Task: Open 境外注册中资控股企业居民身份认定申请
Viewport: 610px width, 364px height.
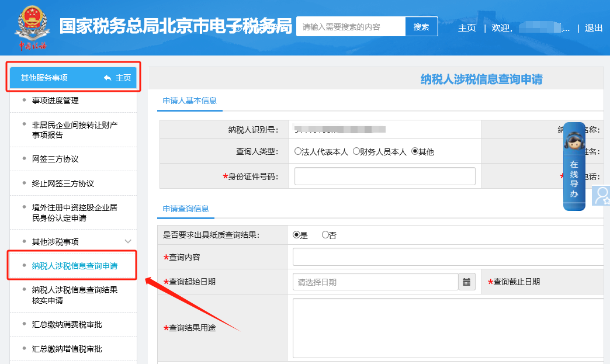Action: pyautogui.click(x=75, y=213)
